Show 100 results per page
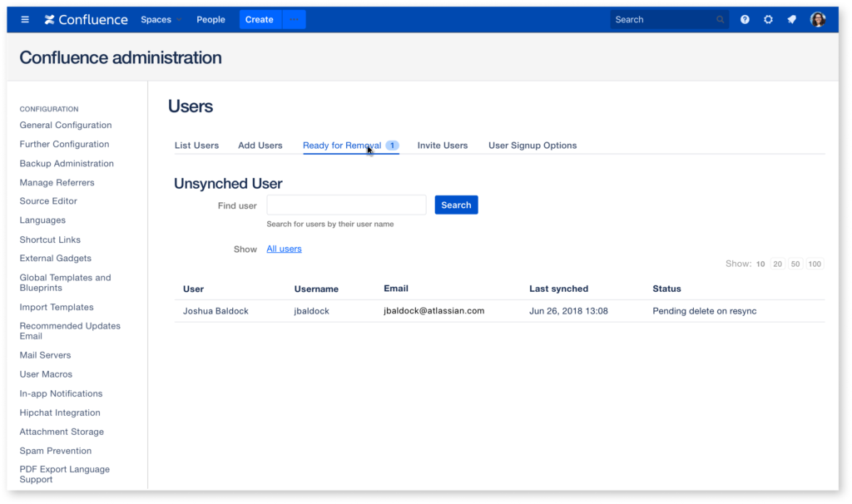Screen dimensions: 852x504 [815, 264]
